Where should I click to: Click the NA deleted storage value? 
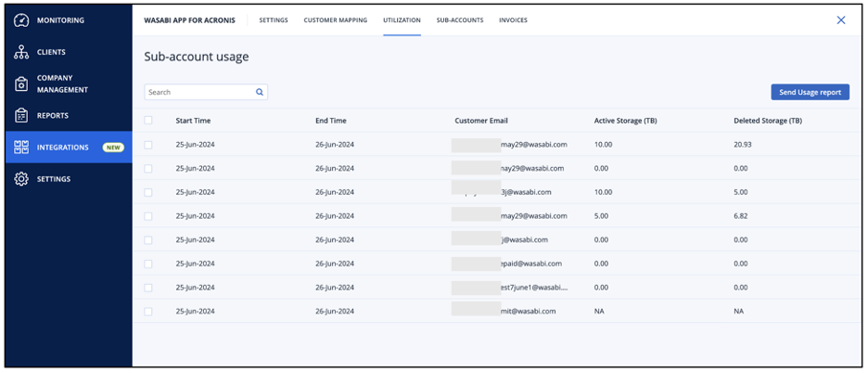point(738,312)
